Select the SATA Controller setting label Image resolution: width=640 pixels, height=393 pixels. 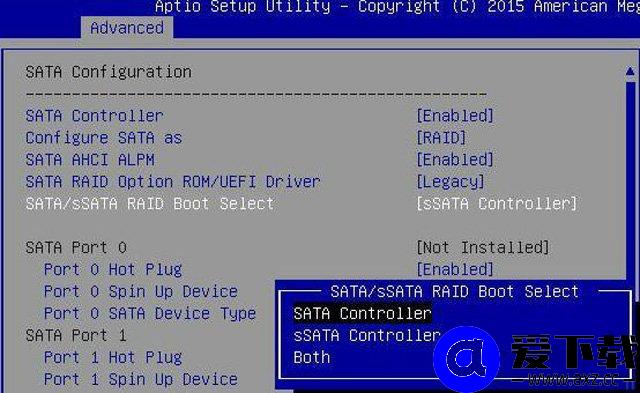(x=94, y=116)
